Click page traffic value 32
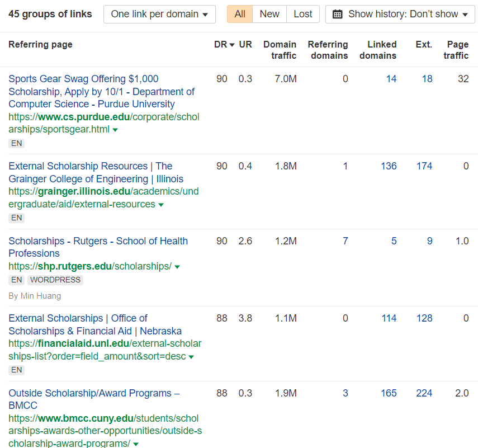The image size is (478, 448). coord(463,79)
